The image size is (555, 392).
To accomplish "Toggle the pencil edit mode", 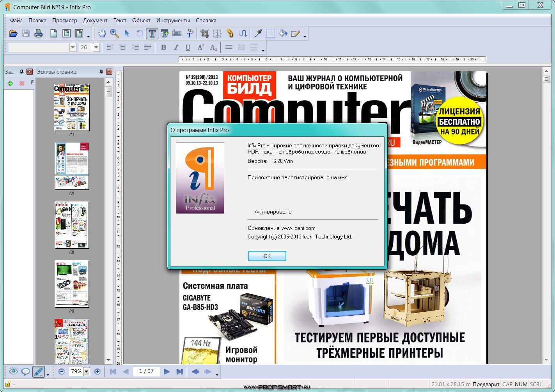I will [38, 371].
